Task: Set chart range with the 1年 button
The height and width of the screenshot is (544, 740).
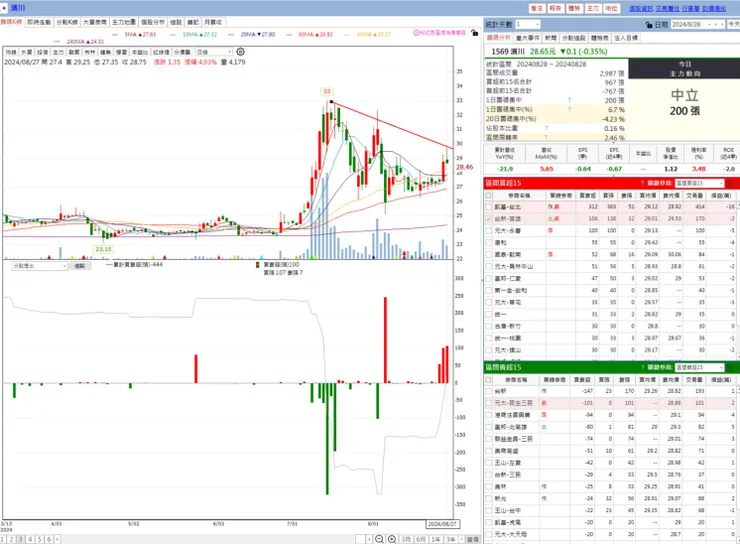Action: coord(436,539)
